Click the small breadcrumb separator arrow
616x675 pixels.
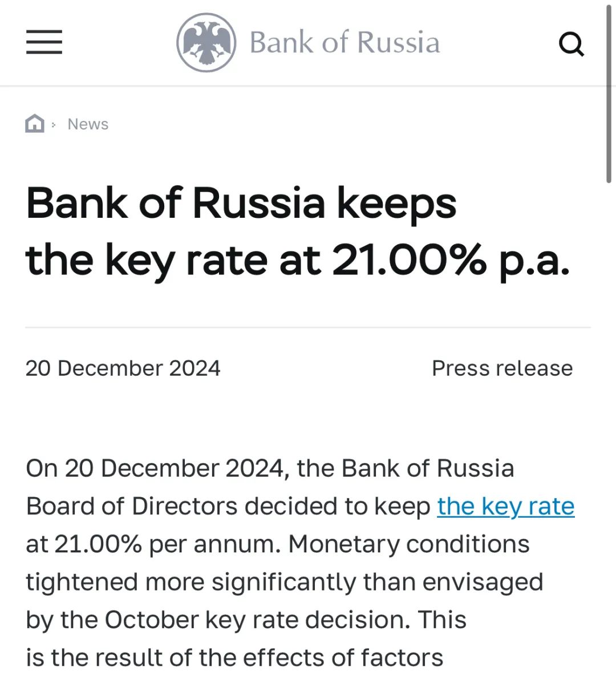pyautogui.click(x=54, y=124)
